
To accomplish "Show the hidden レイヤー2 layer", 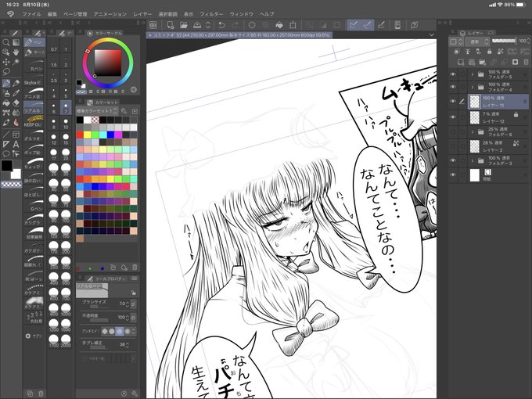I will tap(452, 146).
